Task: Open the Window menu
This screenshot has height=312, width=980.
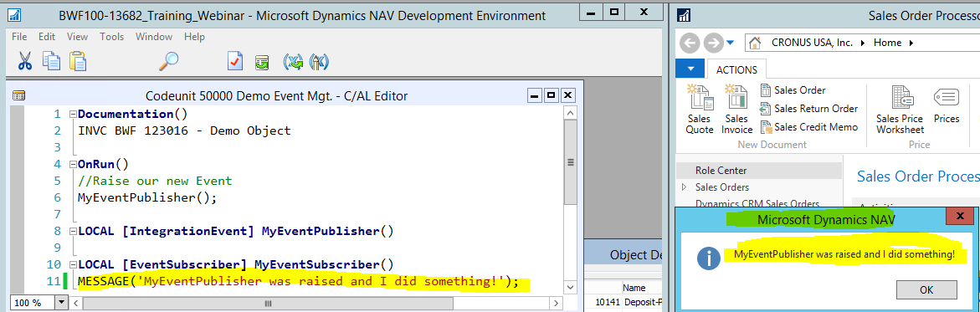Action: tap(154, 37)
